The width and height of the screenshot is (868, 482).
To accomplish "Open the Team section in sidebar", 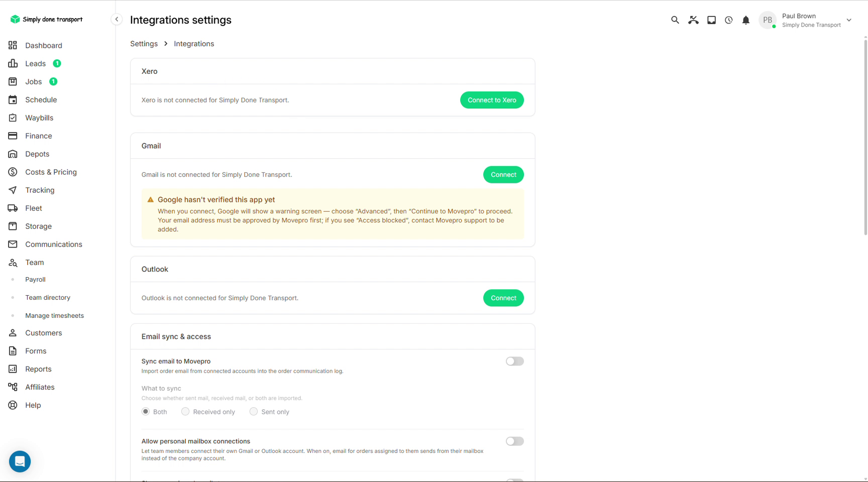I will click(34, 262).
